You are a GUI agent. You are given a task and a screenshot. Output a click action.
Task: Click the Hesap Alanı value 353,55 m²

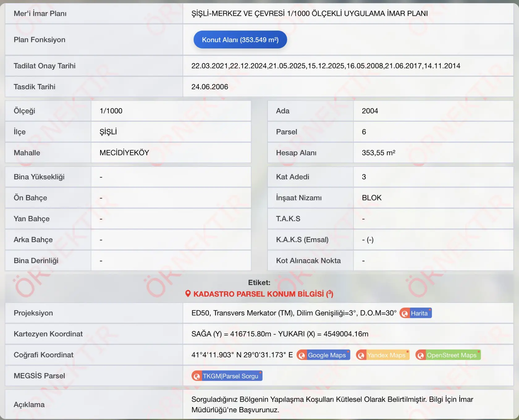pos(379,153)
